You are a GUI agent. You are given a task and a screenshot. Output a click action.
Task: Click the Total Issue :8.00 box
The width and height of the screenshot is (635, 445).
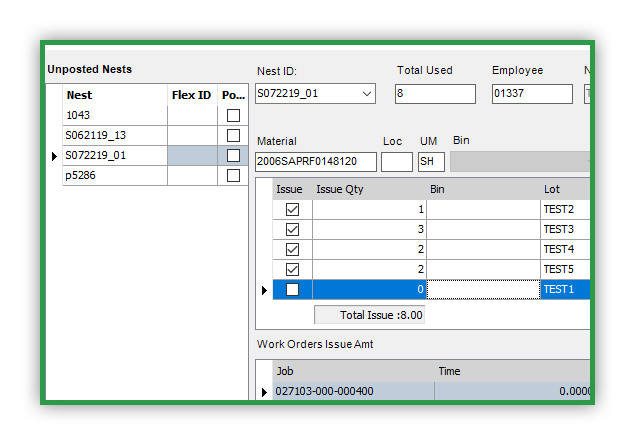[369, 315]
